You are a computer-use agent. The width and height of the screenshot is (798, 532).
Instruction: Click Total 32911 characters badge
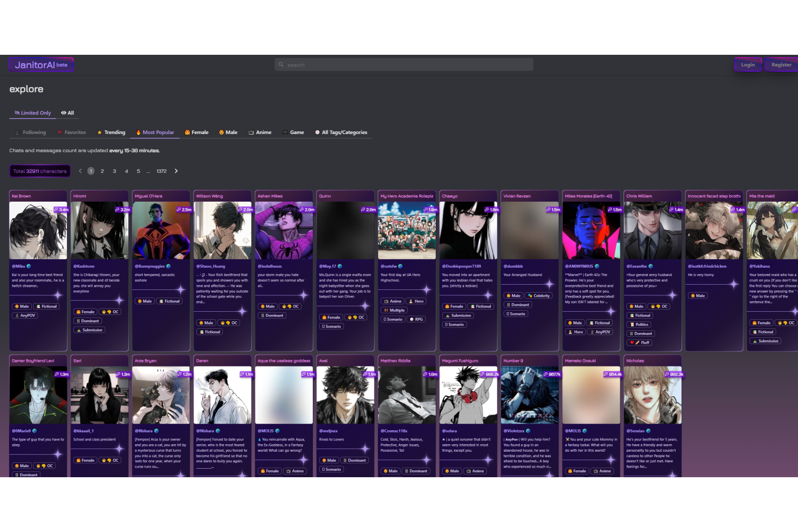pyautogui.click(x=40, y=171)
